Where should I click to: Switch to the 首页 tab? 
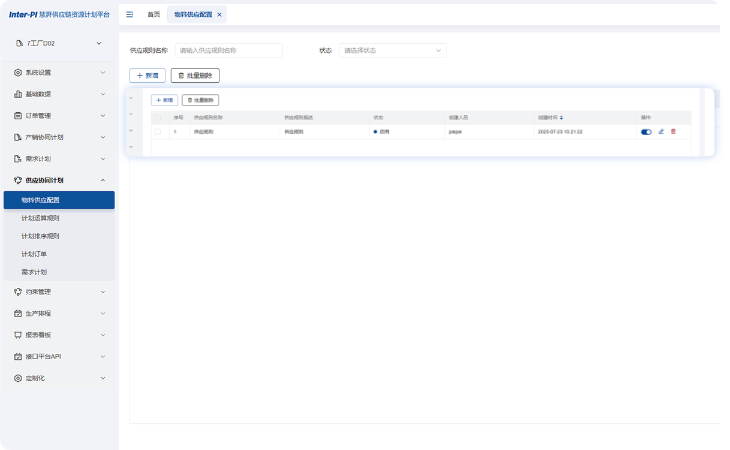click(153, 14)
